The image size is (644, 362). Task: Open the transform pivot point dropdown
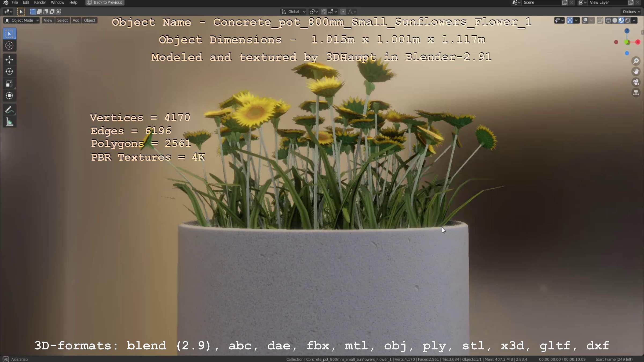314,12
